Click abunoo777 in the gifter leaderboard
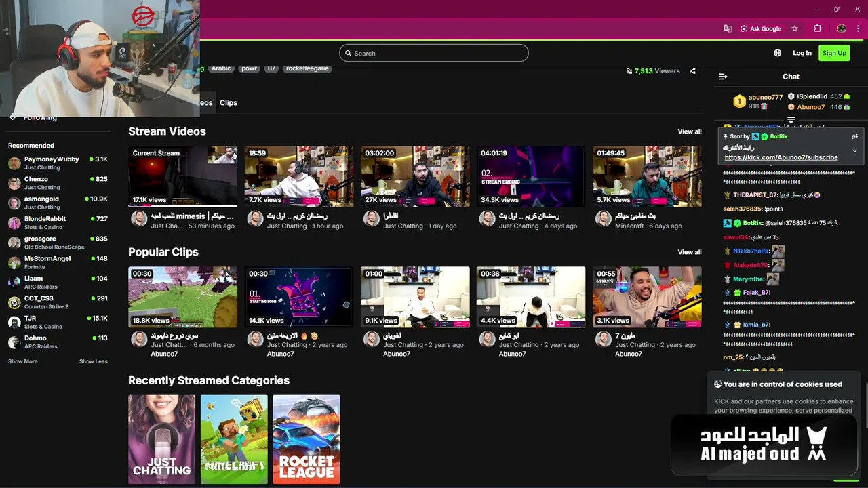The image size is (868, 488). (x=766, y=97)
